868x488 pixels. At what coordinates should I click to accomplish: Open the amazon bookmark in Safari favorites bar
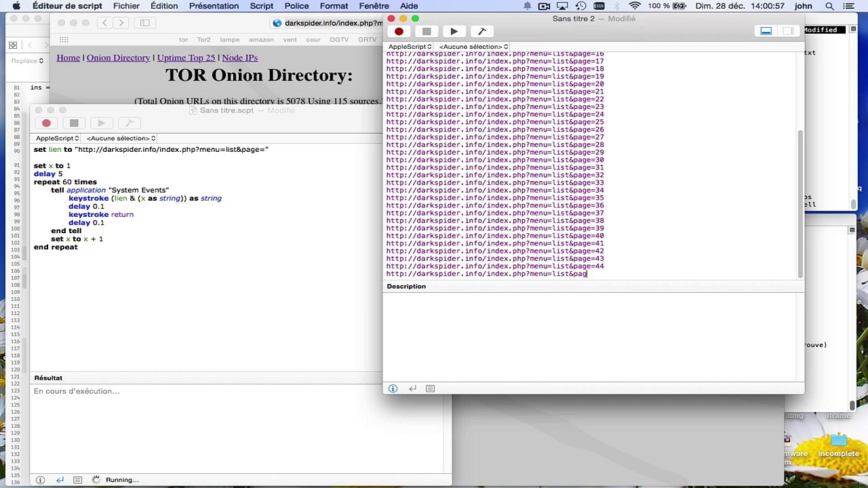pos(261,40)
